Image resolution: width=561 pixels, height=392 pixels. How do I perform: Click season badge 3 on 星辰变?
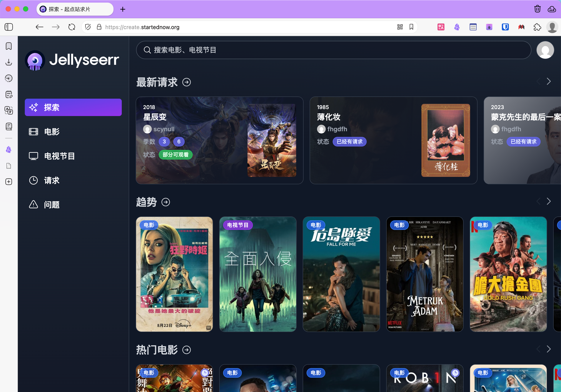coord(164,142)
